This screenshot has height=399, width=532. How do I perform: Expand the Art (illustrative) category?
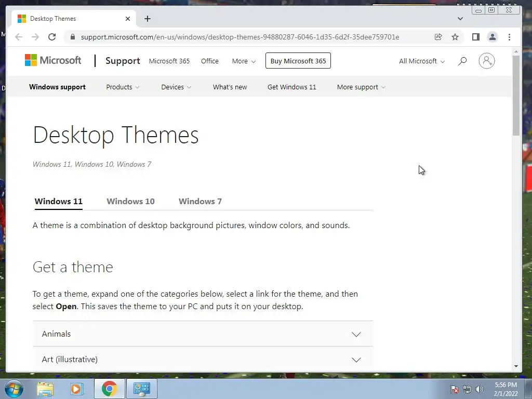pyautogui.click(x=203, y=360)
